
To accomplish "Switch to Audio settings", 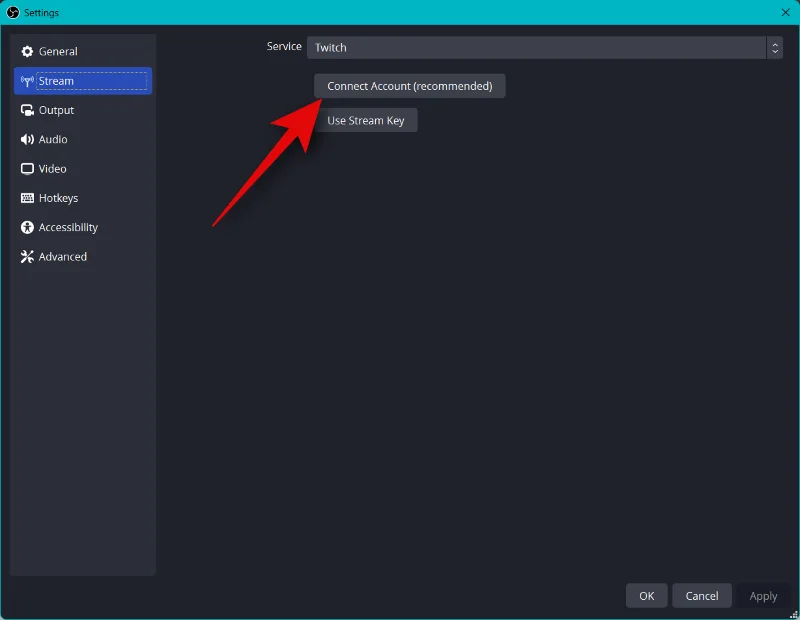I will (x=83, y=139).
